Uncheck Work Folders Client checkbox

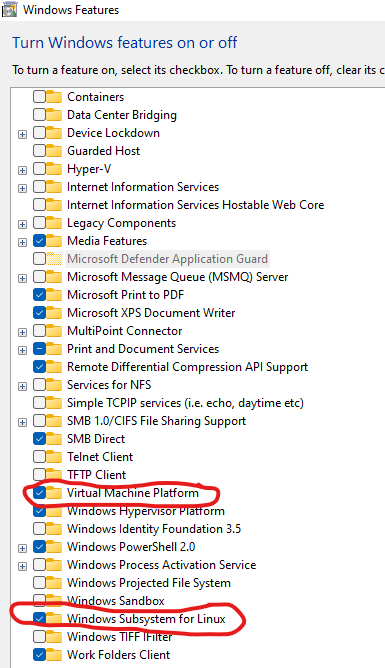[x=39, y=655]
